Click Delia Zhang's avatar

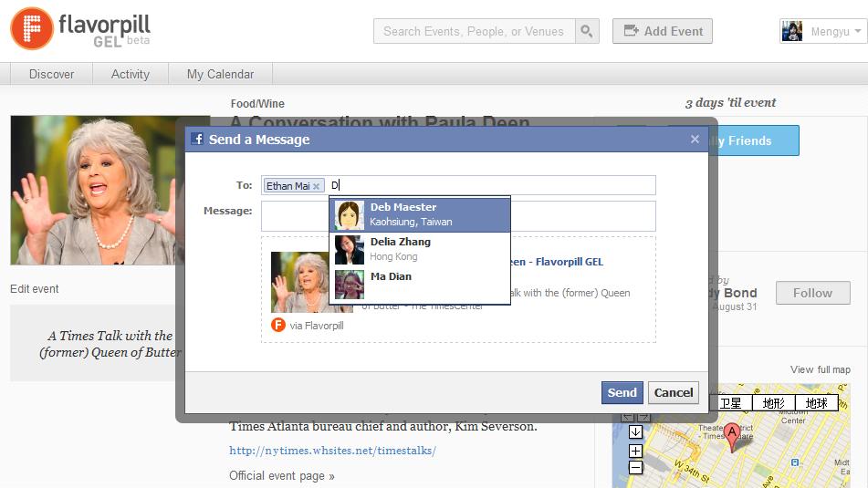(x=350, y=250)
